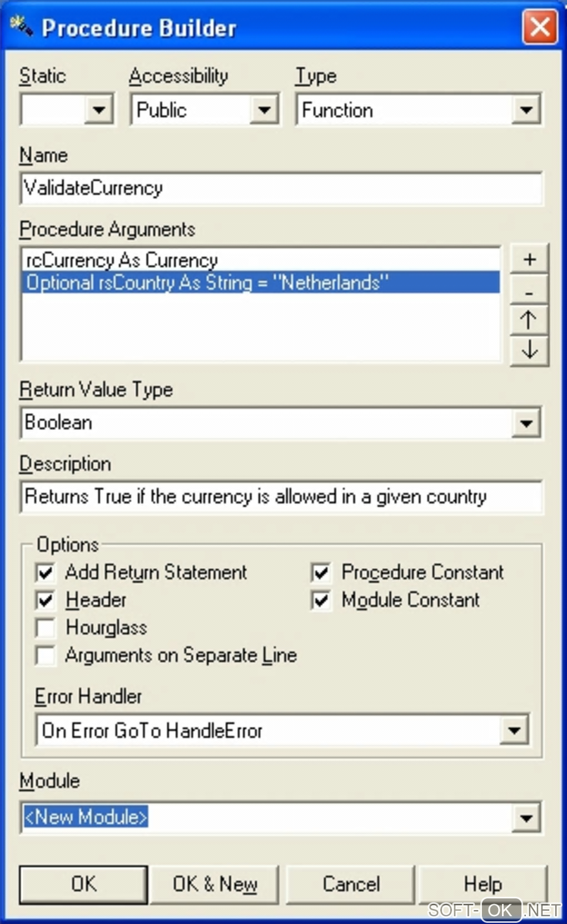Uncheck the Add Return Statement option
The image size is (567, 924).
click(46, 573)
